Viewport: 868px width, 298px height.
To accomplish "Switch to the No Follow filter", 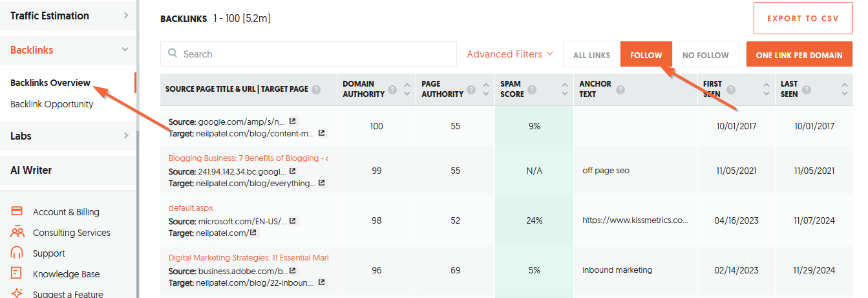I will point(705,55).
